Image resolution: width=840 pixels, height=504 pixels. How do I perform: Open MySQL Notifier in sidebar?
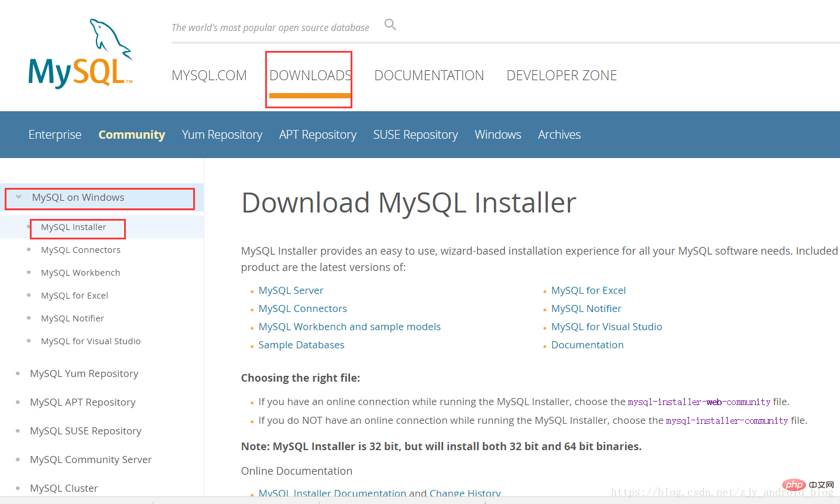[73, 318]
